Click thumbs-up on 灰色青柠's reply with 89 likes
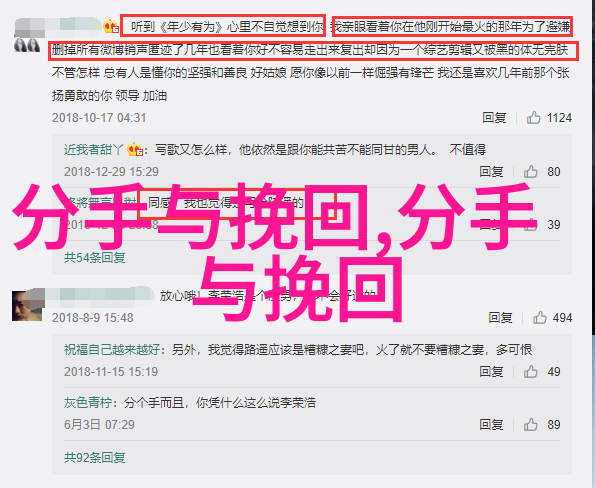595x488 pixels. 530,425
